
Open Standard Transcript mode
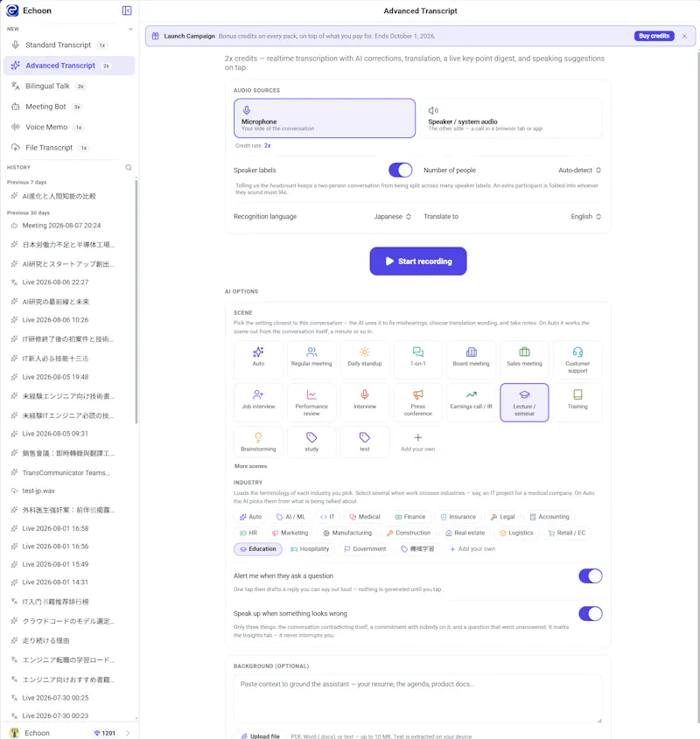(x=69, y=45)
